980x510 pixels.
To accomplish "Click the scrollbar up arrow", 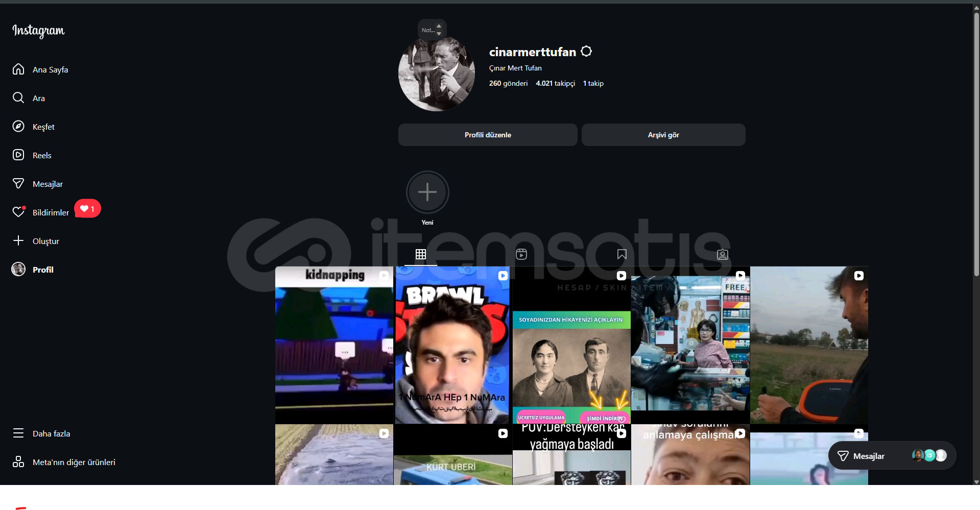I will [x=976, y=8].
